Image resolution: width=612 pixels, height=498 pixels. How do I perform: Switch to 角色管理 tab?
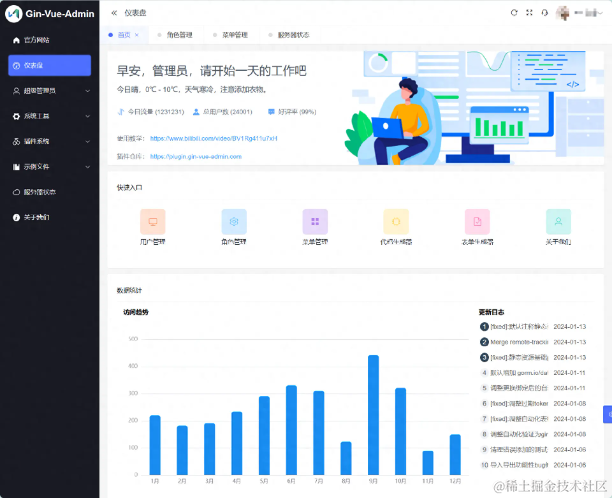[175, 35]
